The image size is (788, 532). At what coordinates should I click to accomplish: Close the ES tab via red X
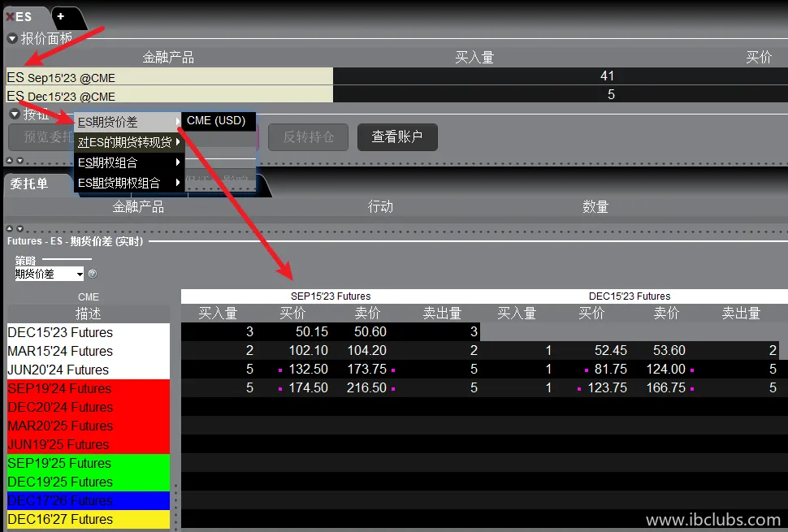(x=10, y=17)
